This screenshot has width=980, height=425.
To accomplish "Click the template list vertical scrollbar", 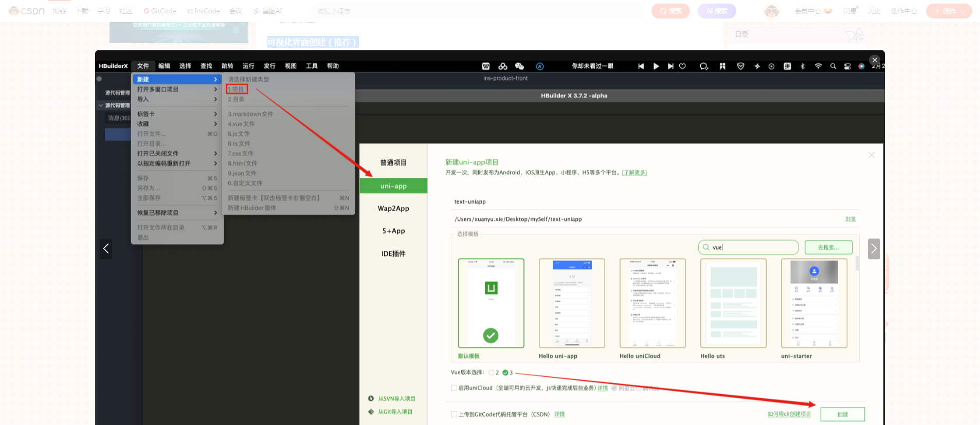I will coord(857,264).
